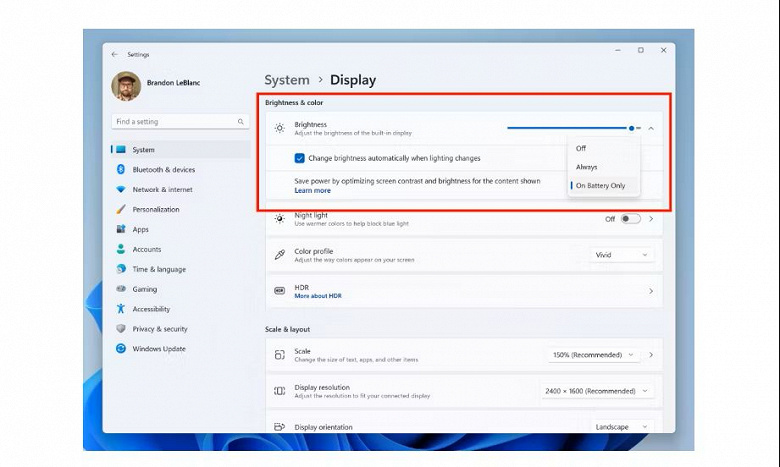Click the Display resolution icon
Image resolution: width=780 pixels, height=467 pixels.
point(280,391)
